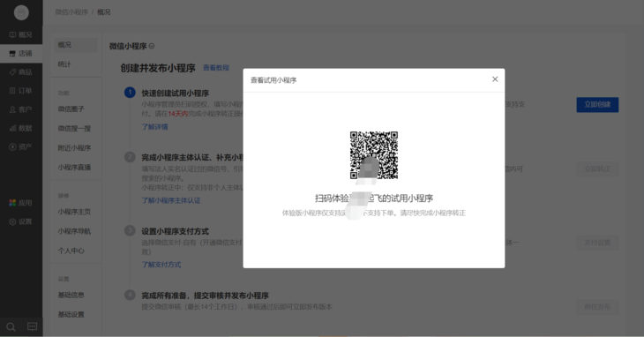Click the chat message icon at bottom left
644x337 pixels.
32,326
